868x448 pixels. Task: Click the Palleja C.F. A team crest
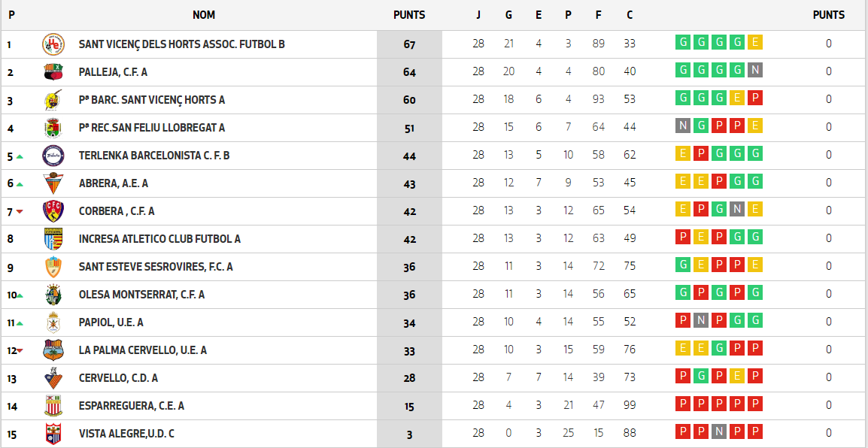[53, 72]
